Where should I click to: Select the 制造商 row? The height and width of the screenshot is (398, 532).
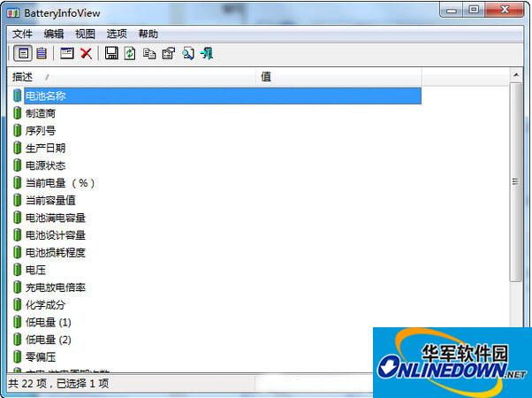[217, 112]
